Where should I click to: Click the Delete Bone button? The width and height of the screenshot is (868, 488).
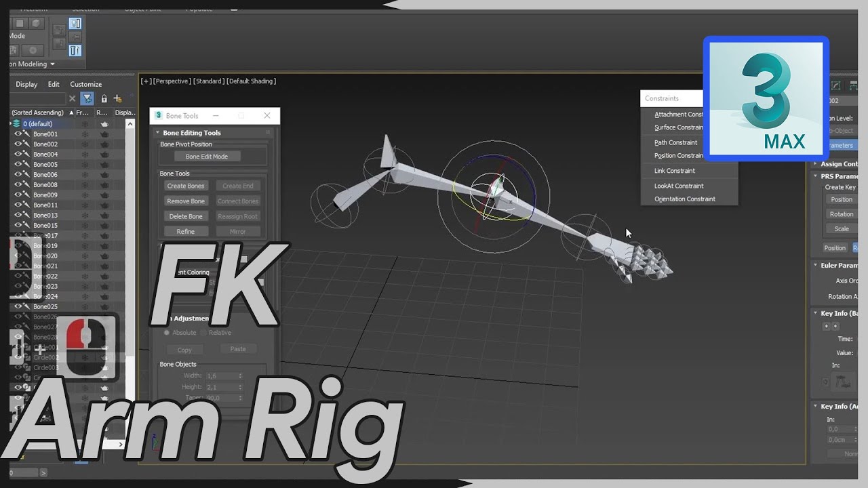coord(186,216)
